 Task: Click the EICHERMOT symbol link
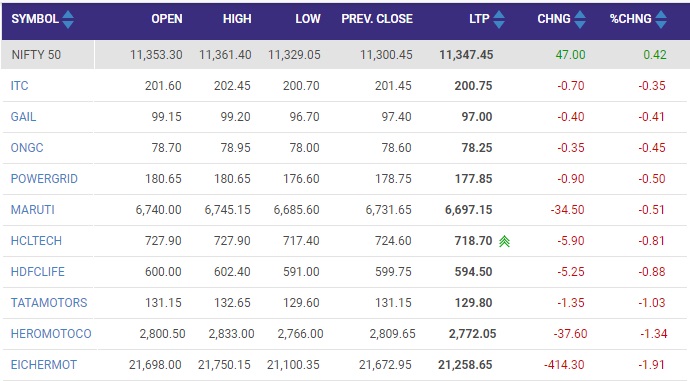(44, 365)
